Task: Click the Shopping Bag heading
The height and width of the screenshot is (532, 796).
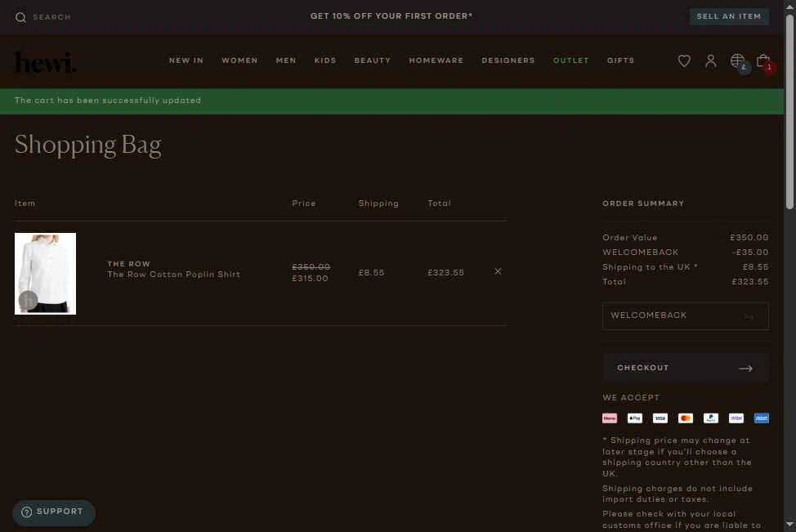Action: [87, 145]
